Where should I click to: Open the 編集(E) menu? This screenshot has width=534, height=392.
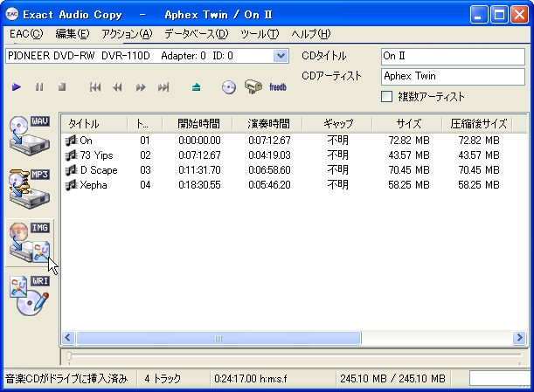73,34
